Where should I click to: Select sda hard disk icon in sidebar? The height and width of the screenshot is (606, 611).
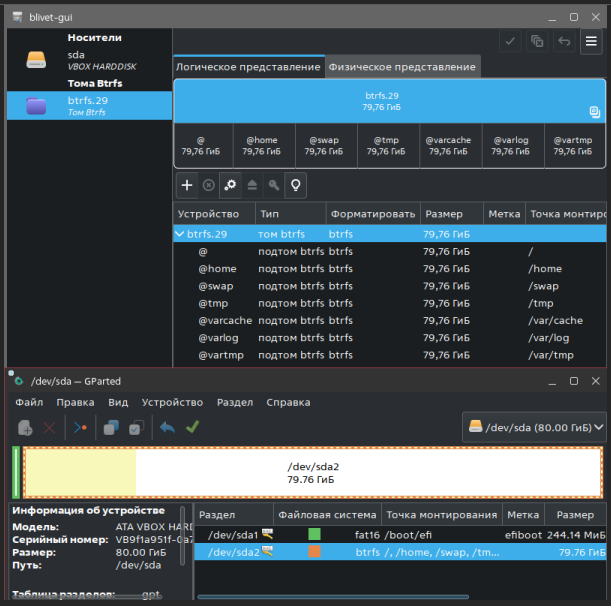coord(36,60)
